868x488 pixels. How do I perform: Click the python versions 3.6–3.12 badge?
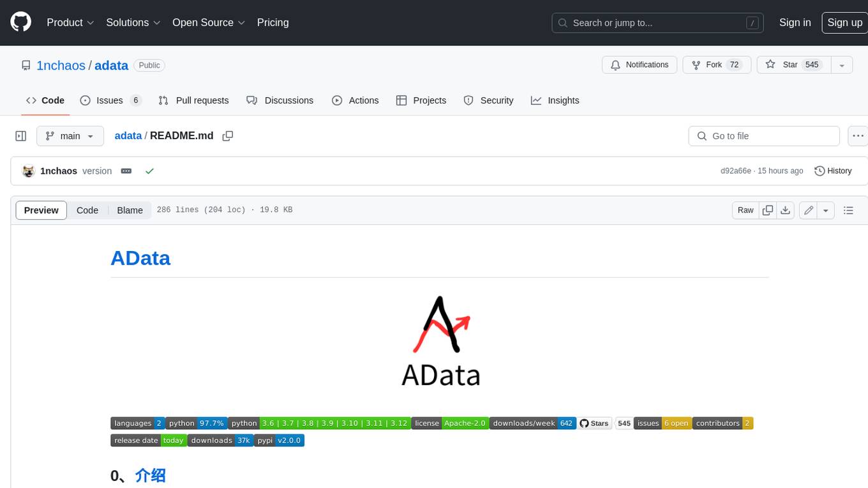click(319, 423)
